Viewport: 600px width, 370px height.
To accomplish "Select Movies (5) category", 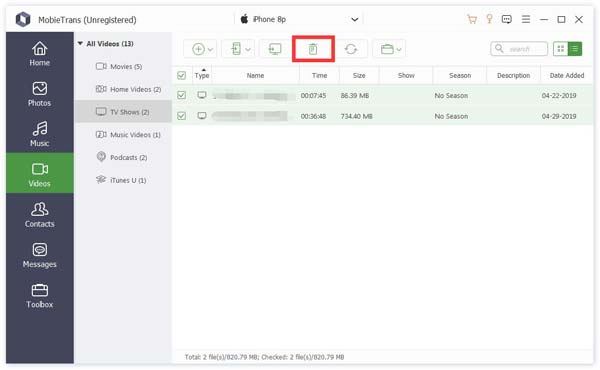I will pos(123,67).
